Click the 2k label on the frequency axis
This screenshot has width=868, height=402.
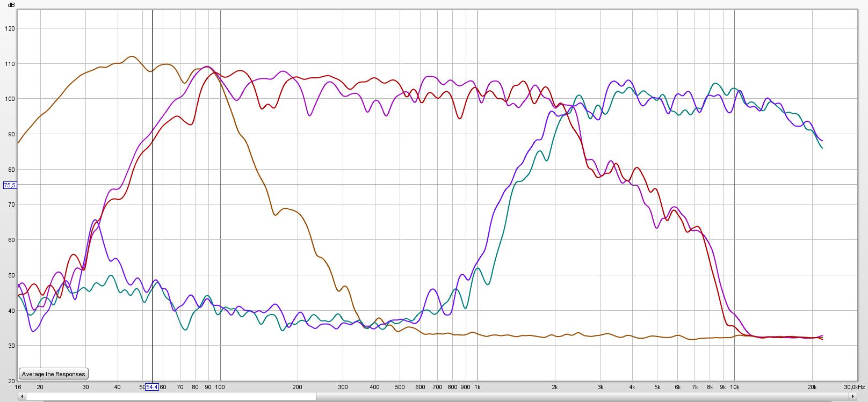[555, 387]
